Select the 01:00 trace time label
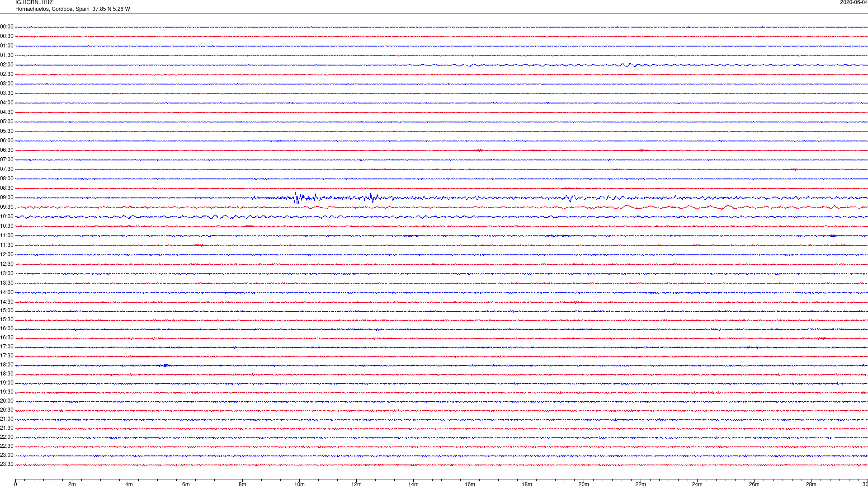 point(7,46)
